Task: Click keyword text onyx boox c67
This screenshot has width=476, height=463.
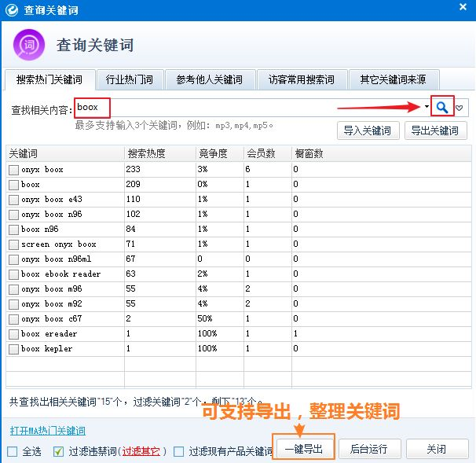Action: [x=52, y=319]
